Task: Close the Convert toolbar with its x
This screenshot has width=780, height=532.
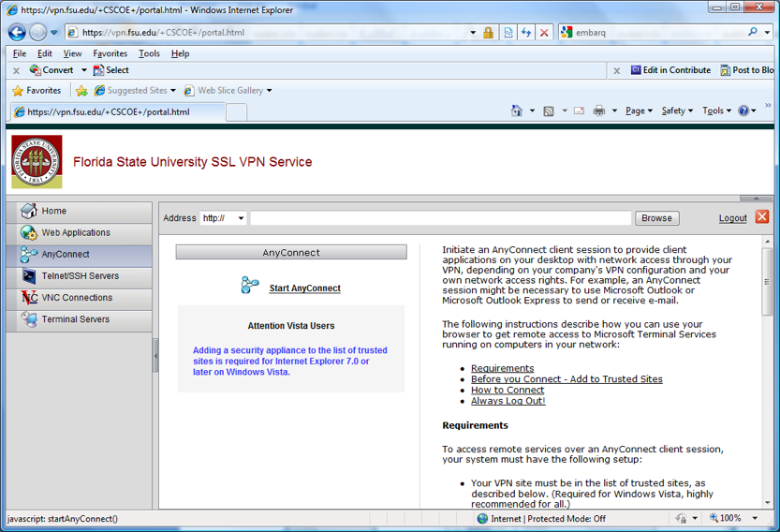Action: [x=17, y=70]
